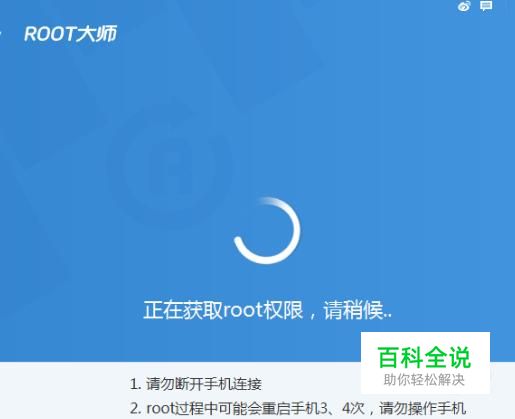Open the feedback chat bubble icon
Viewport: 515px width, 419px height.
(486, 6)
